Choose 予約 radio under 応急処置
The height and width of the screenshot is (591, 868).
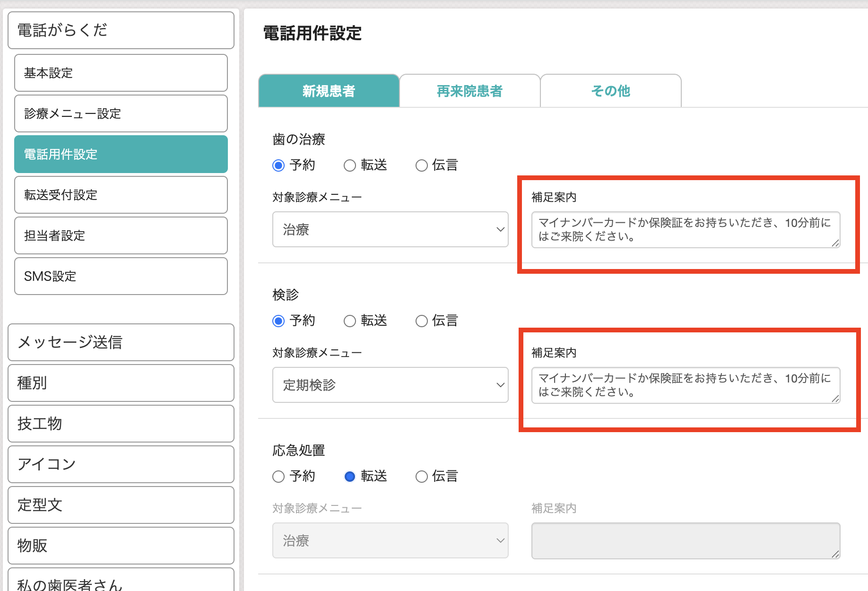(x=278, y=477)
